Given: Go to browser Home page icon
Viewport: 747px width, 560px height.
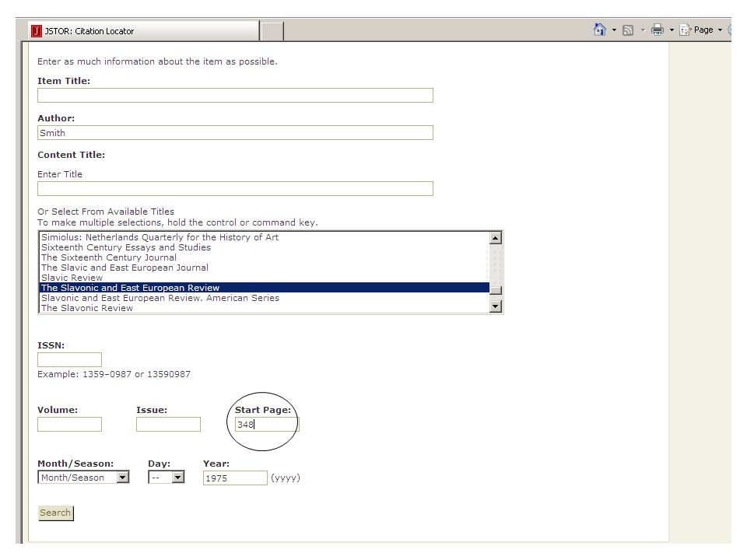Looking at the screenshot, I should (x=600, y=30).
